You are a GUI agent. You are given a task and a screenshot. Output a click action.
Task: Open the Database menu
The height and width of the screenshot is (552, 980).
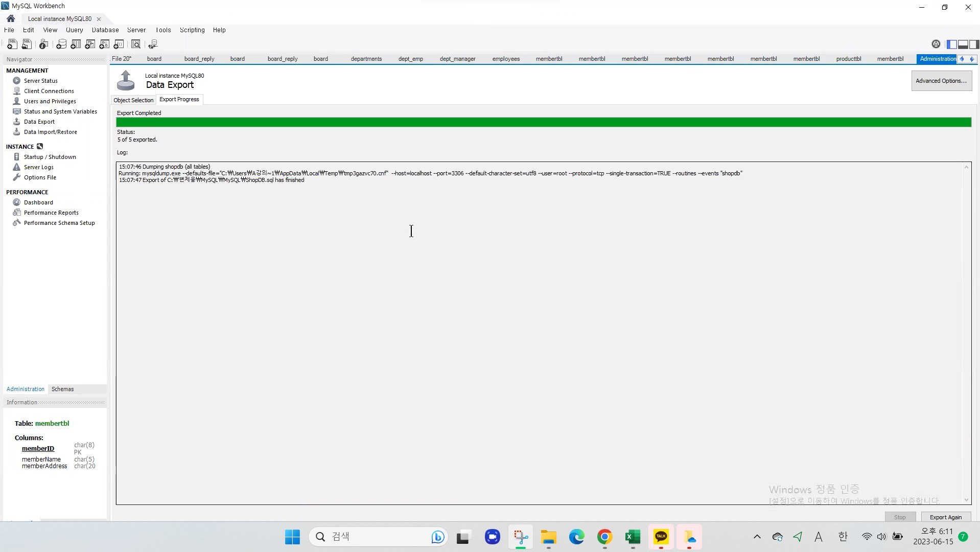point(105,30)
